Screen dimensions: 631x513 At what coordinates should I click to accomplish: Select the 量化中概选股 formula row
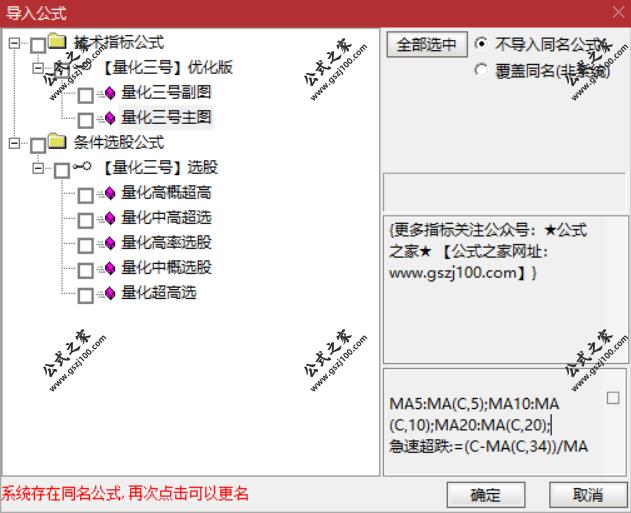coord(166,267)
